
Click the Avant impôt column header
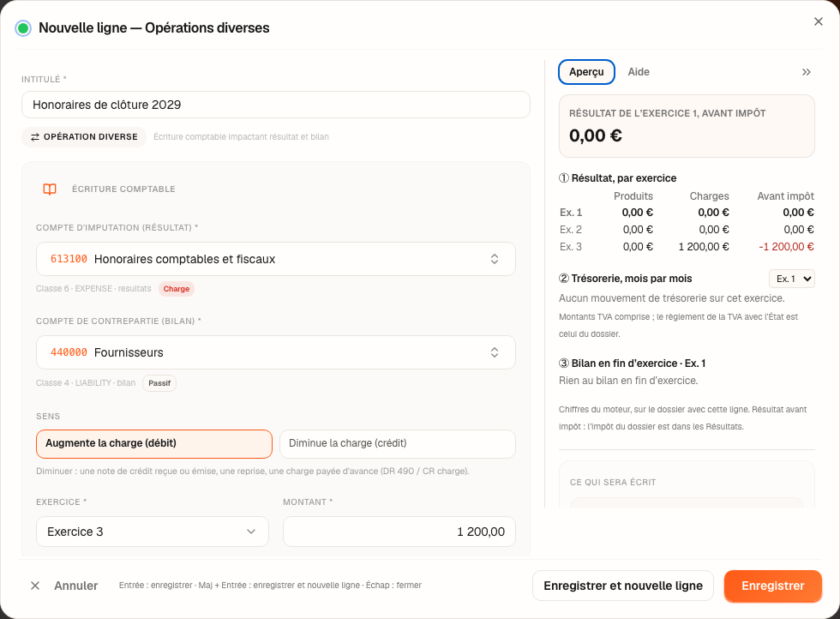(785, 196)
